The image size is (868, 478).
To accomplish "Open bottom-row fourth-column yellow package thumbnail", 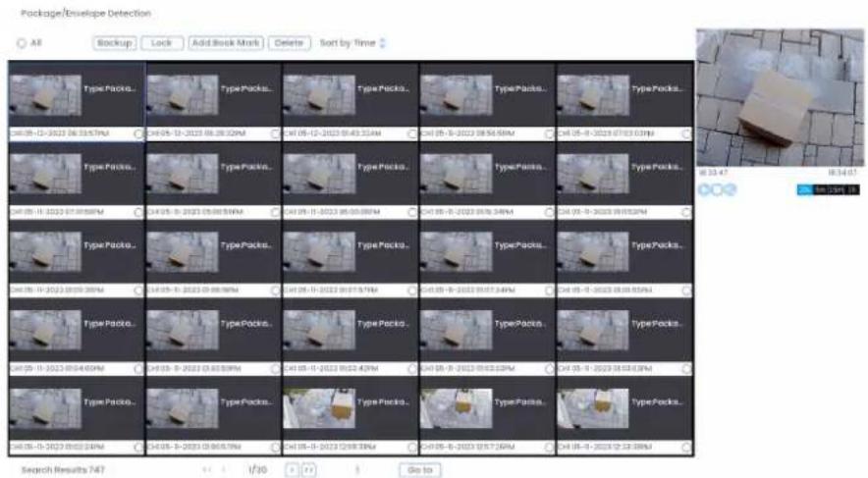I will pos(457,408).
